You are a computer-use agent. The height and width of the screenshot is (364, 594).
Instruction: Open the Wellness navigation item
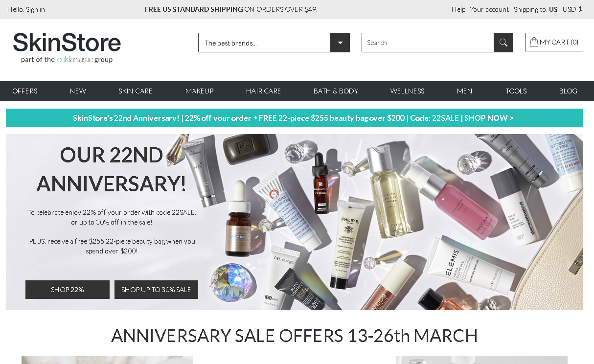click(x=408, y=91)
